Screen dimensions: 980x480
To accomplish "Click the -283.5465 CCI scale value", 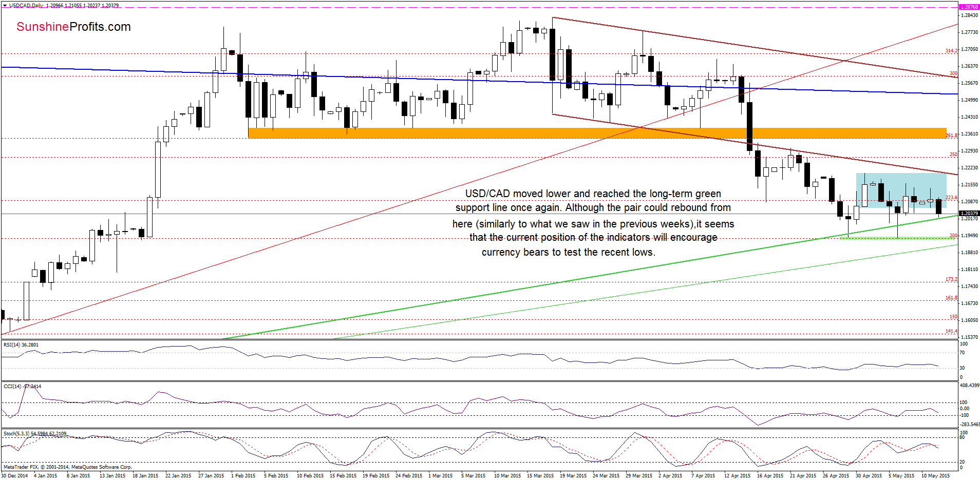I will [969, 425].
